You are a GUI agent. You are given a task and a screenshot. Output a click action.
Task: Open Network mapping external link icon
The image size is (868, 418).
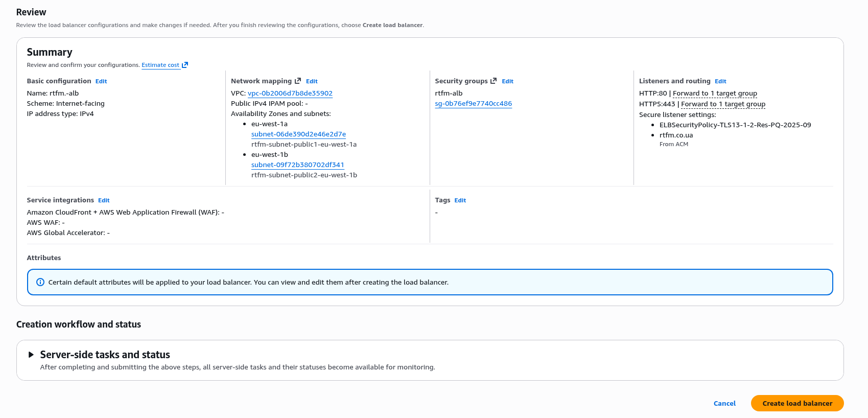click(x=298, y=81)
